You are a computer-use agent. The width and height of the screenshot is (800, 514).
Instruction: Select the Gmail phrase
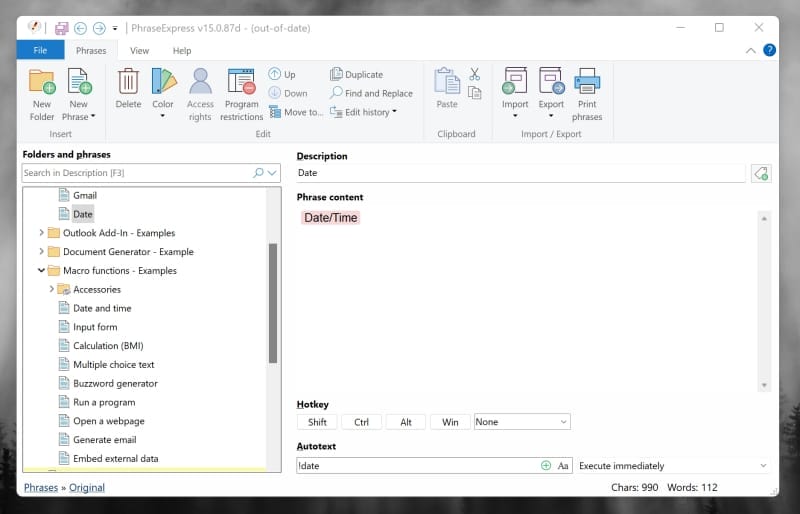coord(85,195)
